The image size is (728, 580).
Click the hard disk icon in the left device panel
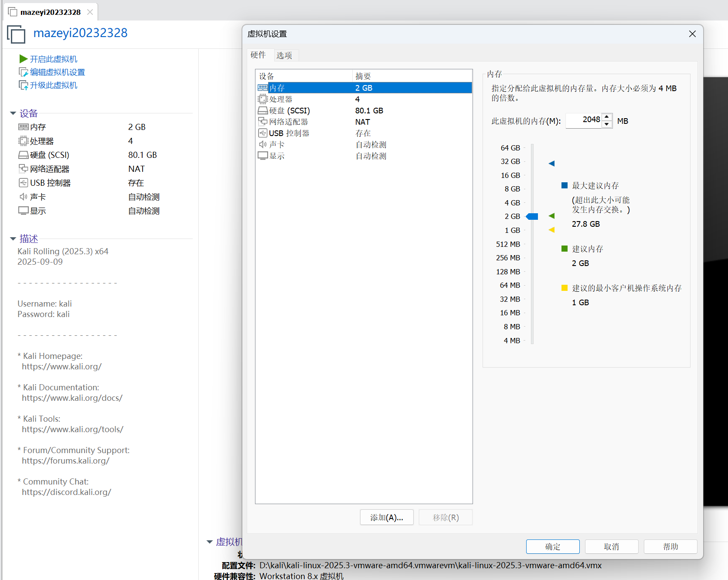tap(24, 155)
